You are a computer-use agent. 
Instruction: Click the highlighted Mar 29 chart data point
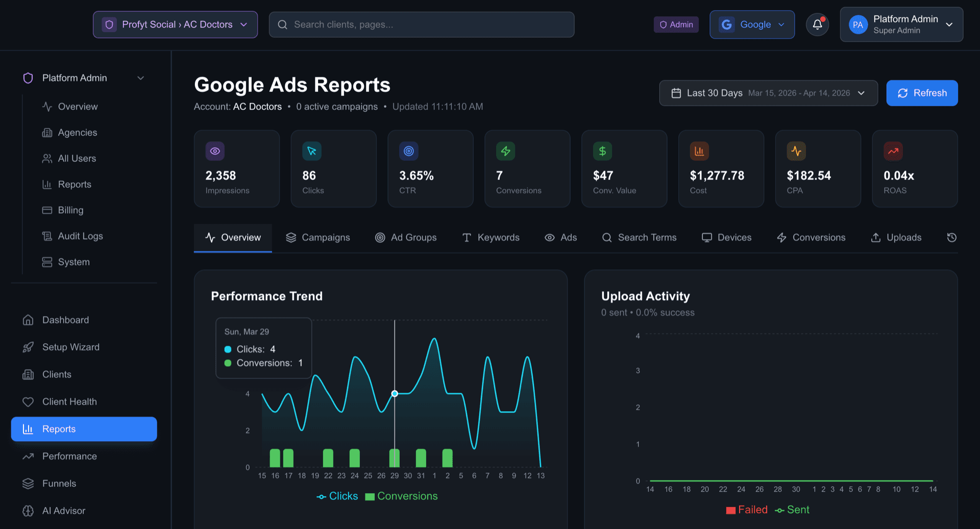[395, 394]
